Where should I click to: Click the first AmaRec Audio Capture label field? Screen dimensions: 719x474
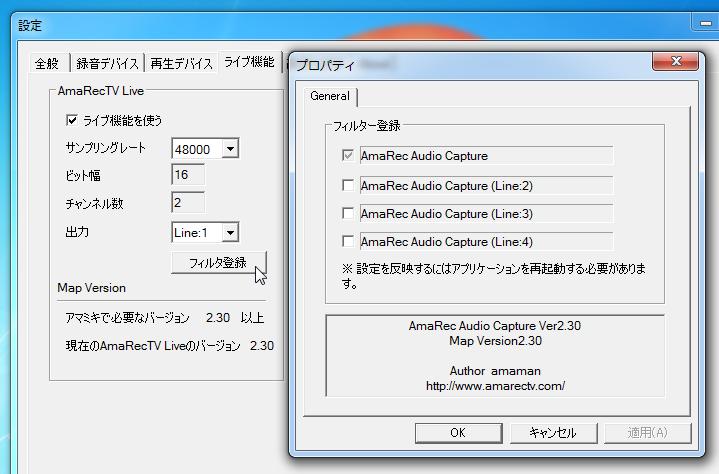485,156
